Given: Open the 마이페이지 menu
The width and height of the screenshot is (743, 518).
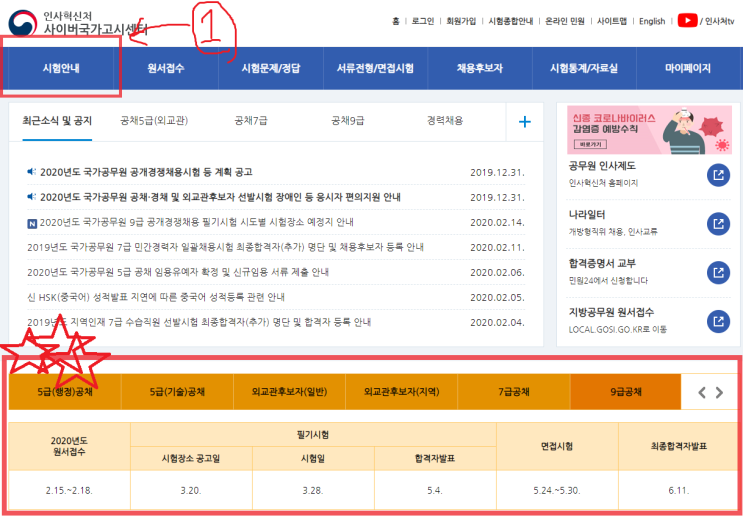Looking at the screenshot, I should tap(688, 68).
